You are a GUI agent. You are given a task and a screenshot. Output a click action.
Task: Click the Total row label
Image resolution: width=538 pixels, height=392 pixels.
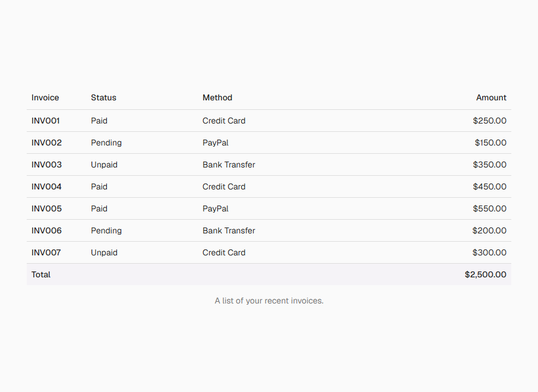(x=41, y=274)
